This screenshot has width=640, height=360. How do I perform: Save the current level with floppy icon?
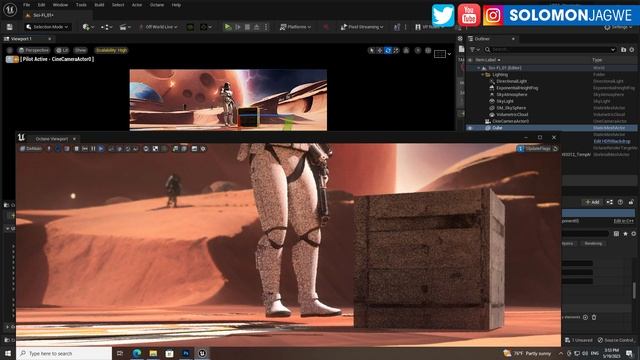[9, 27]
